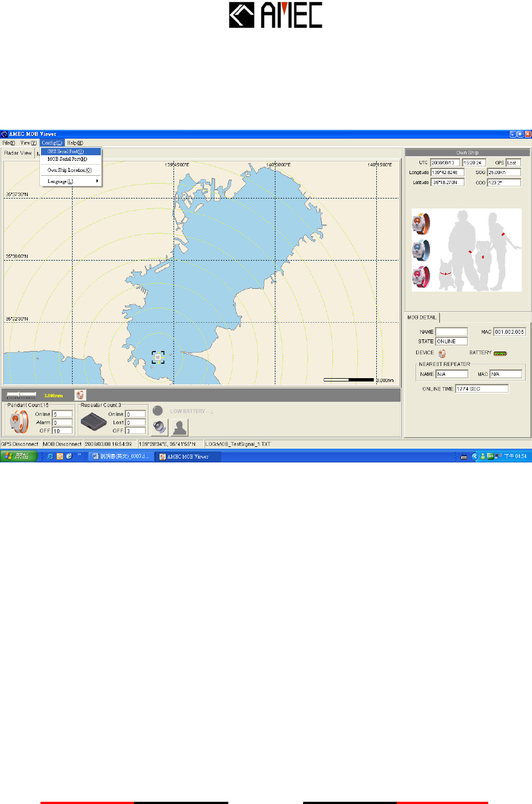Screen dimensions: 532x804
Task: Click the pendant icon beside the range slider
Action: (x=80, y=395)
